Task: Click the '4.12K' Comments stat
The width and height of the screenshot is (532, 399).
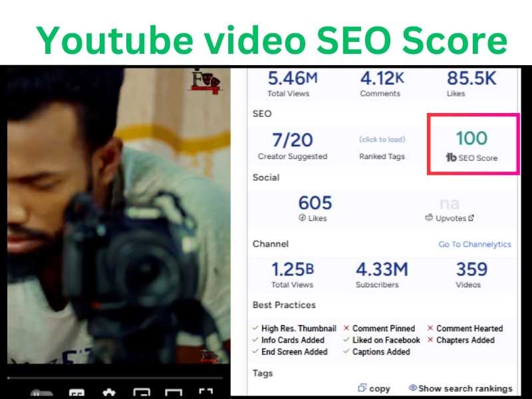Action: (382, 78)
